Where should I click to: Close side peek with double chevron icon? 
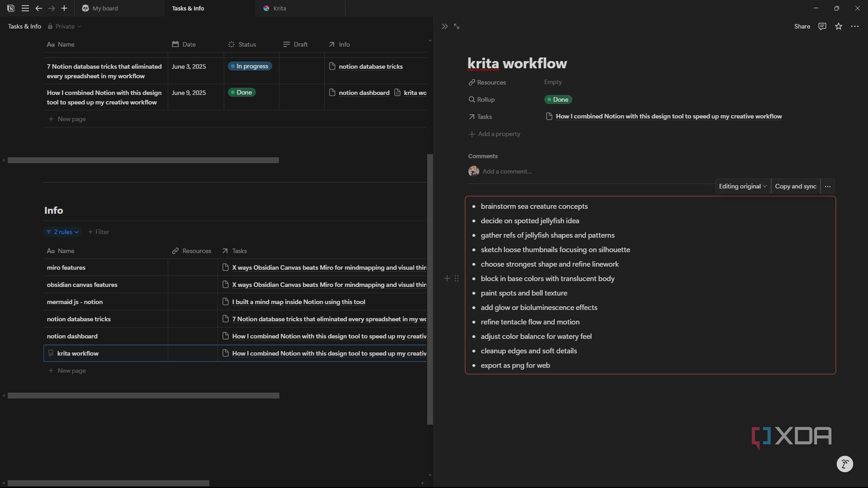tap(444, 27)
